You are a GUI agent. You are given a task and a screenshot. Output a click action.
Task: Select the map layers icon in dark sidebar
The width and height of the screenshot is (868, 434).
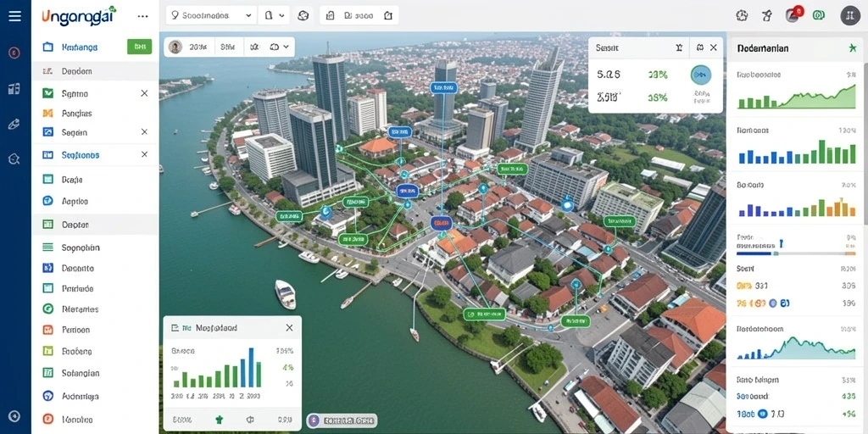(x=14, y=88)
